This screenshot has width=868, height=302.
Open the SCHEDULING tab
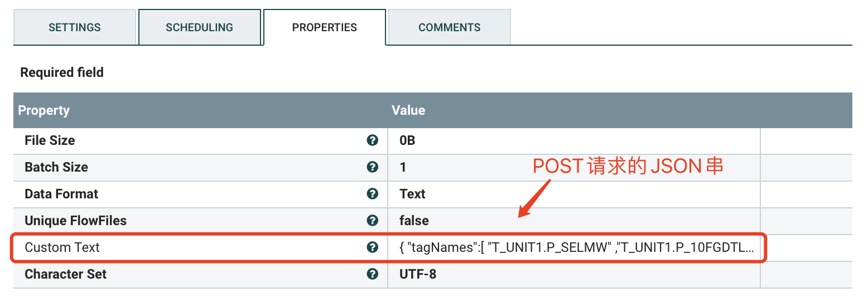click(200, 27)
